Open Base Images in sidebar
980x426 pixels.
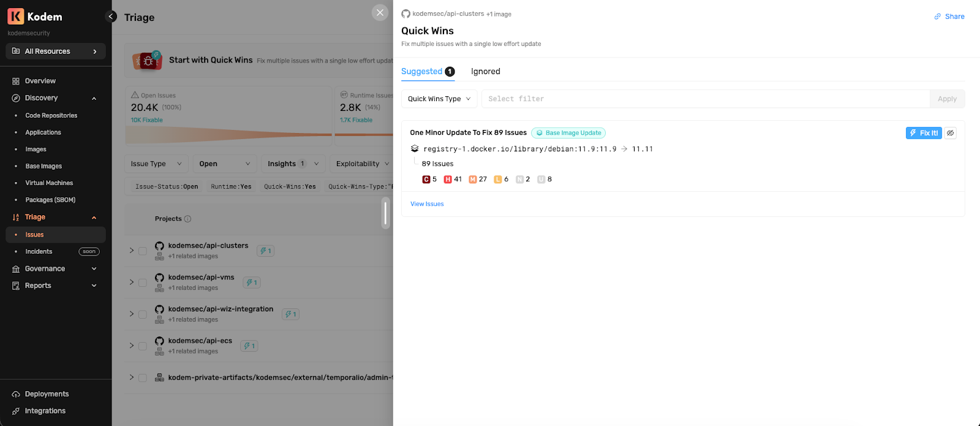(x=43, y=166)
